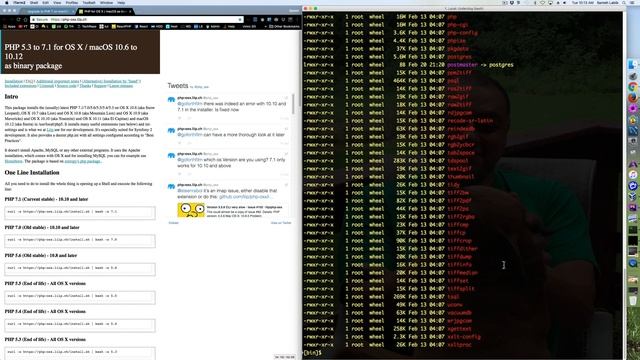This screenshot has width=640, height=360.
Task: Click 'View on Twitter' link
Action: 281,223
